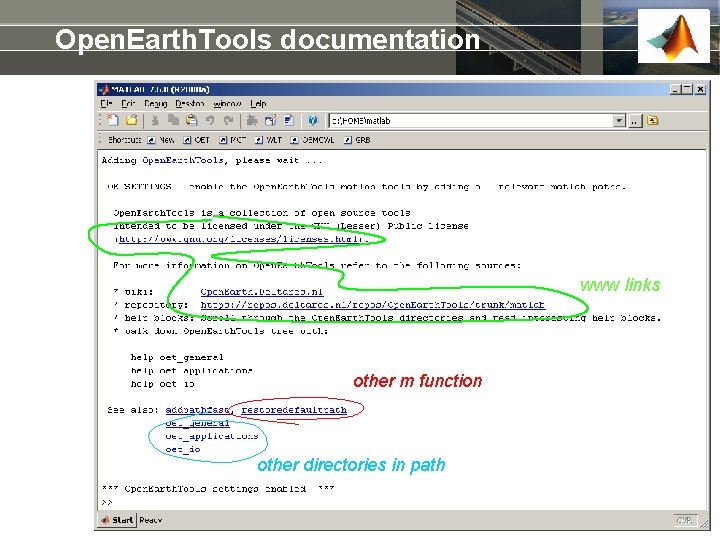720x540 pixels.
Task: Run the GRB shortcut
Action: point(357,140)
